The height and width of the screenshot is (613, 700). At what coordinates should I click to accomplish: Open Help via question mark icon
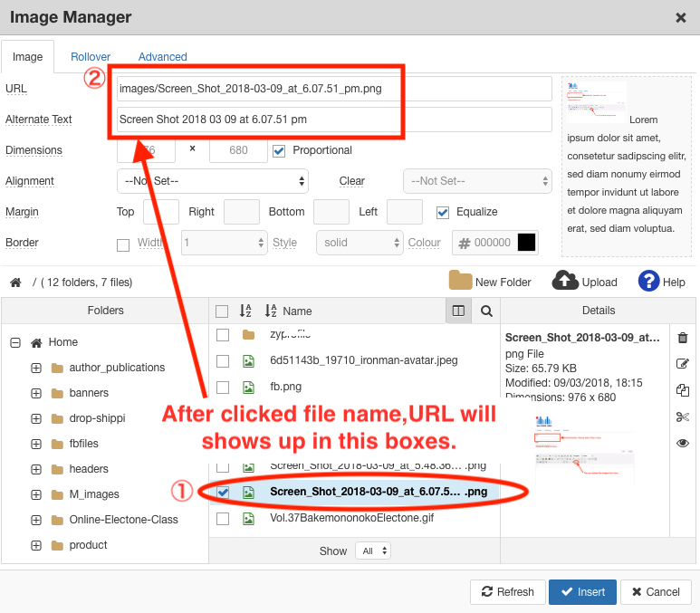point(648,281)
